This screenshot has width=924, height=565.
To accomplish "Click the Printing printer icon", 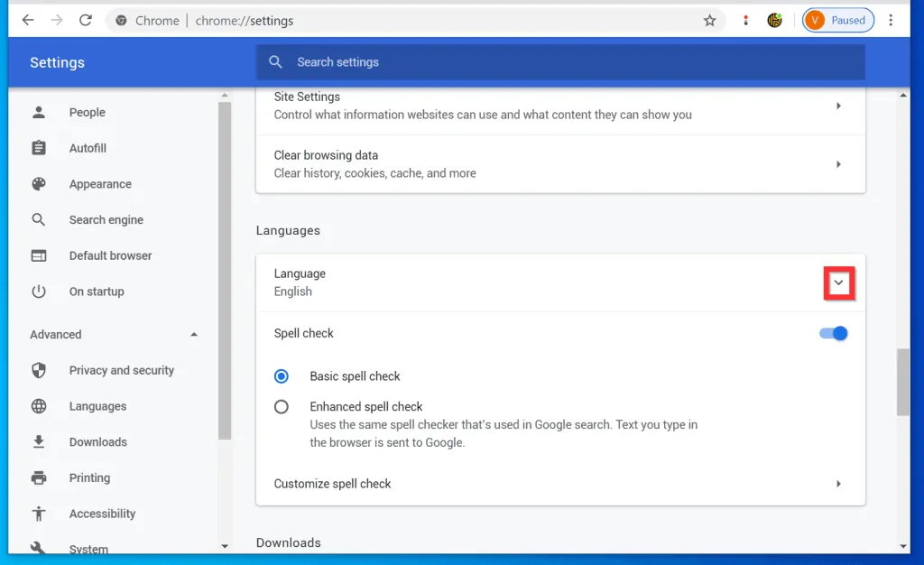I will click(39, 478).
